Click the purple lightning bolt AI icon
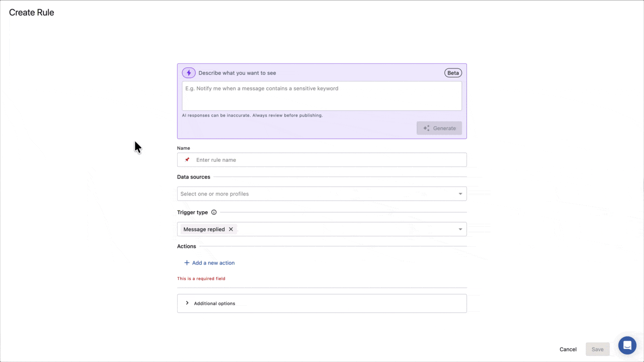The height and width of the screenshot is (362, 644). click(x=189, y=72)
